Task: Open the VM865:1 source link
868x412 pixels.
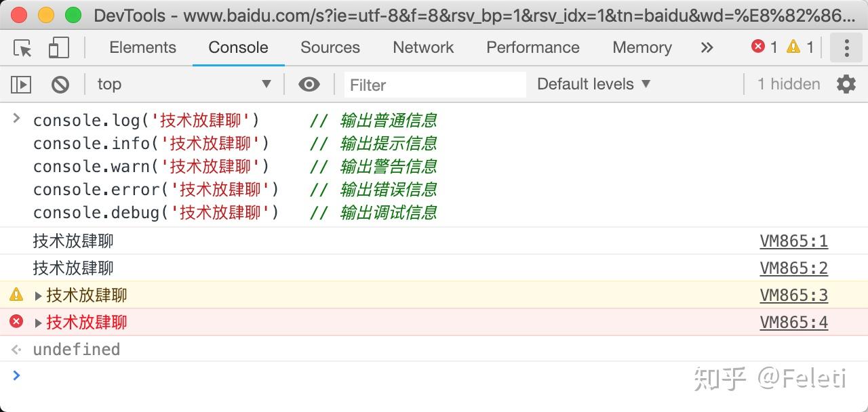Action: pos(793,241)
